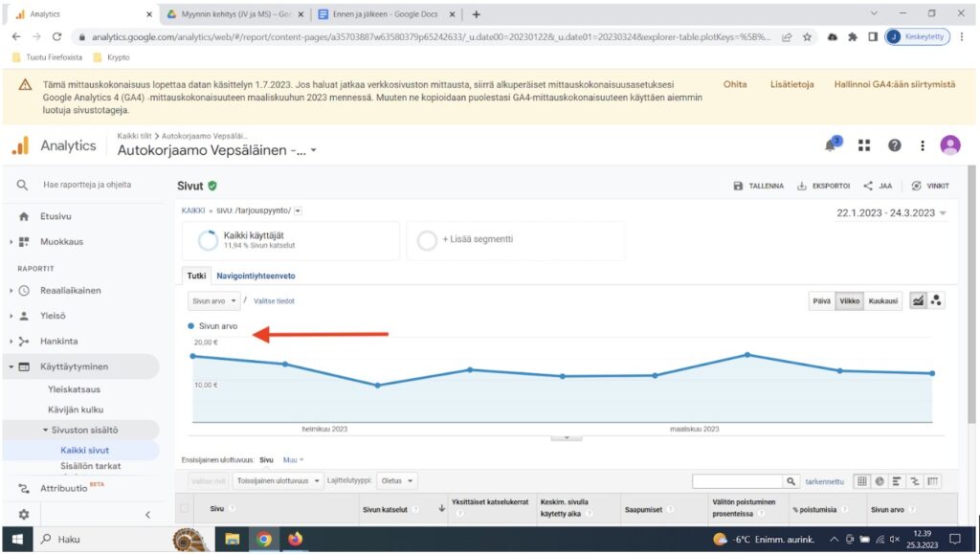This screenshot has height=554, width=980.
Task: Select the line chart type icon
Action: click(918, 300)
